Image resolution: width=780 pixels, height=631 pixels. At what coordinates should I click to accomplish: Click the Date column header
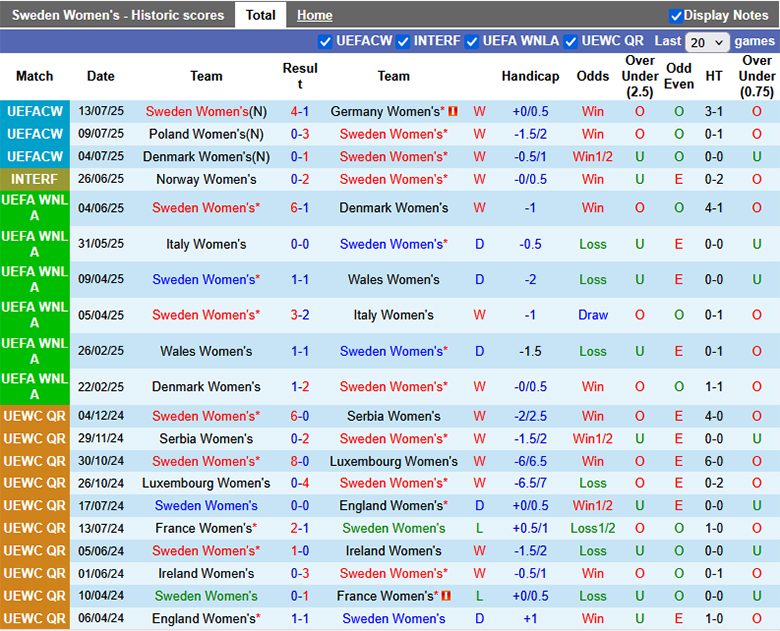point(100,76)
